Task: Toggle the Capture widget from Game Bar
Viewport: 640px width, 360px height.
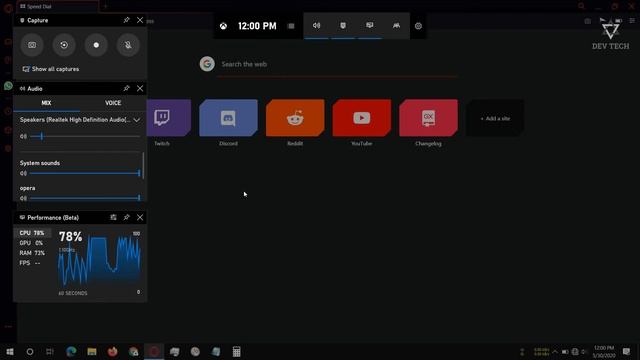Action: coord(343,26)
